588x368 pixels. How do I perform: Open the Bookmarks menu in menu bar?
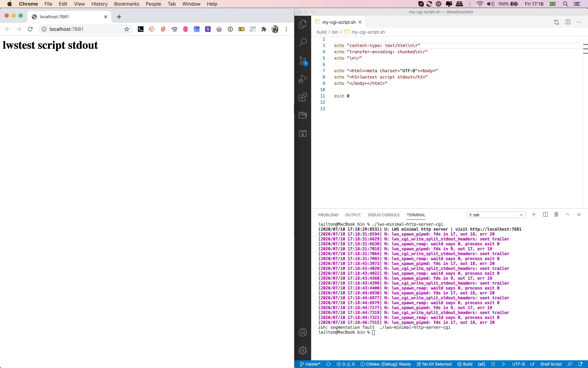click(x=127, y=4)
